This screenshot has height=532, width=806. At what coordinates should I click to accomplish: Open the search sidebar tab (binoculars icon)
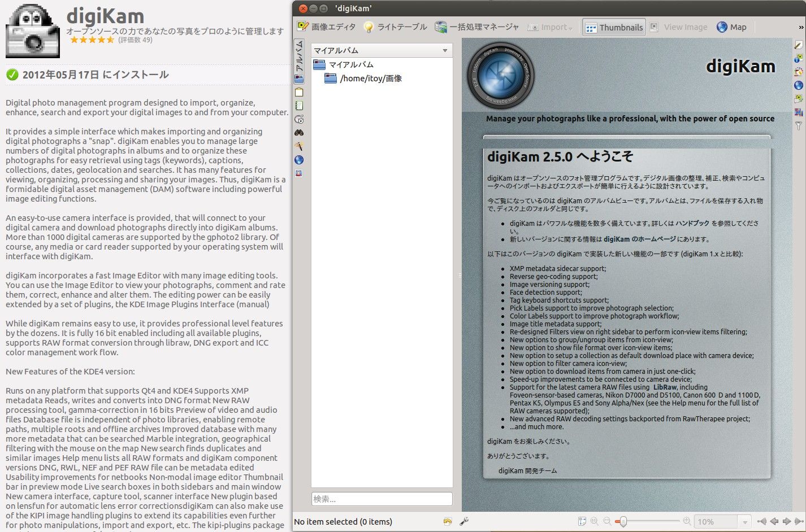tap(299, 133)
